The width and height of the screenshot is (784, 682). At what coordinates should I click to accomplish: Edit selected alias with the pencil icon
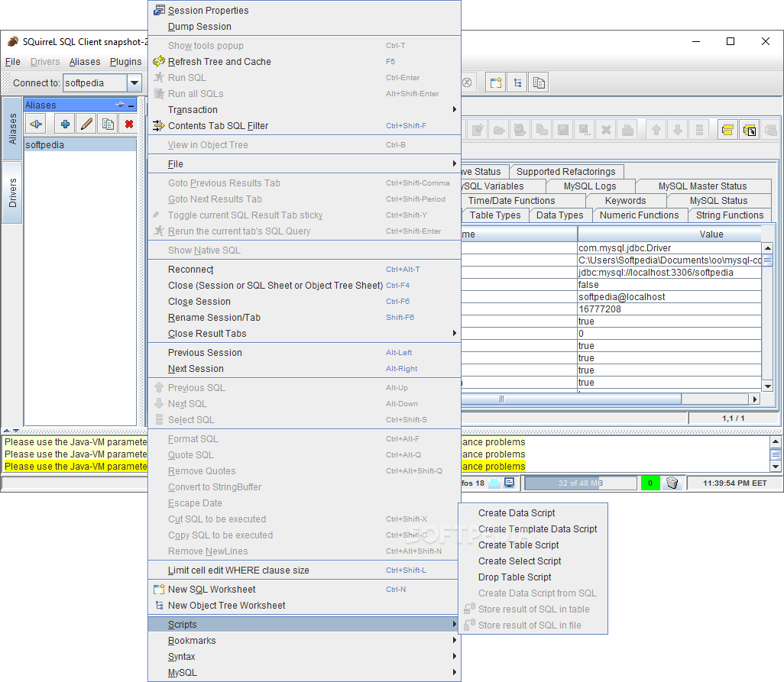click(86, 124)
